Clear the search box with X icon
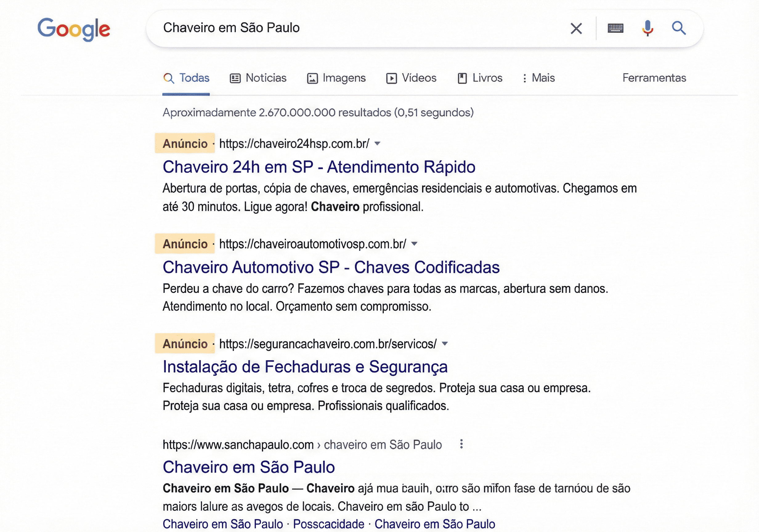 [576, 28]
